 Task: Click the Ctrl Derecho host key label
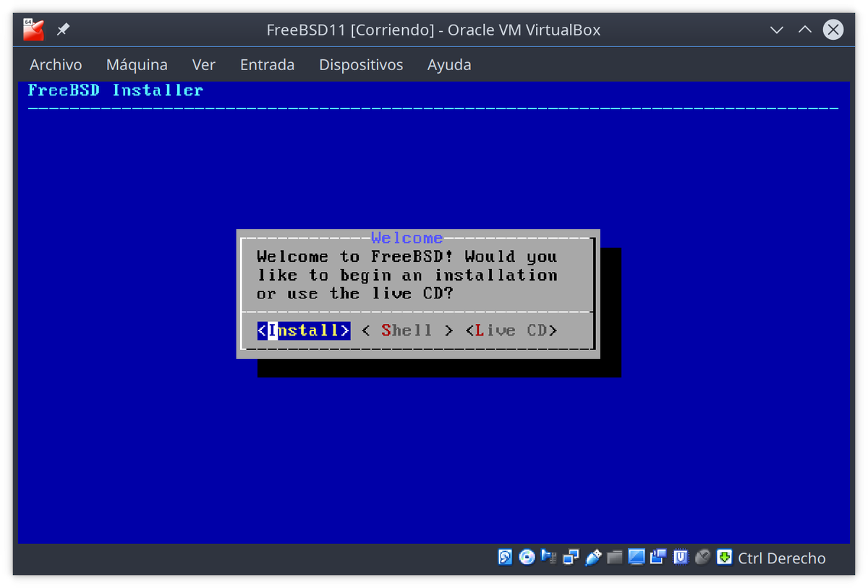coord(782,558)
